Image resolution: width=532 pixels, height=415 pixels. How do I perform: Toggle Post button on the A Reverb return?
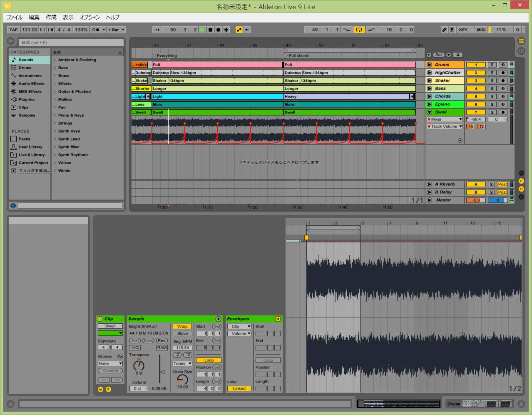(x=502, y=185)
